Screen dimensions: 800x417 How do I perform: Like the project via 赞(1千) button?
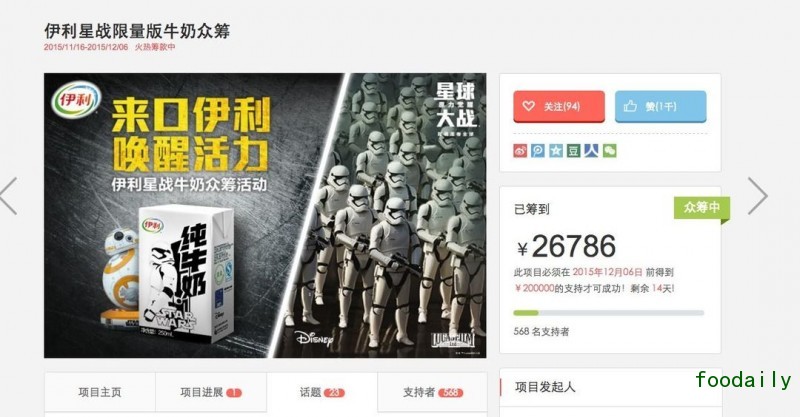click(661, 106)
